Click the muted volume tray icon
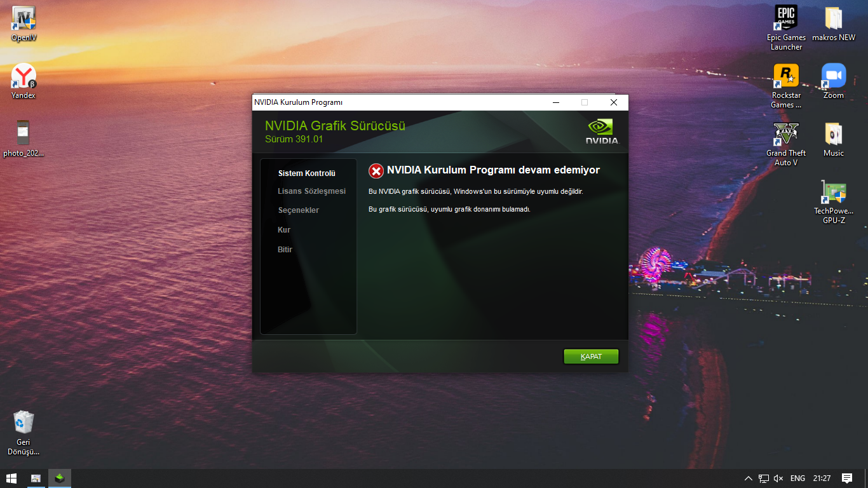 [779, 478]
